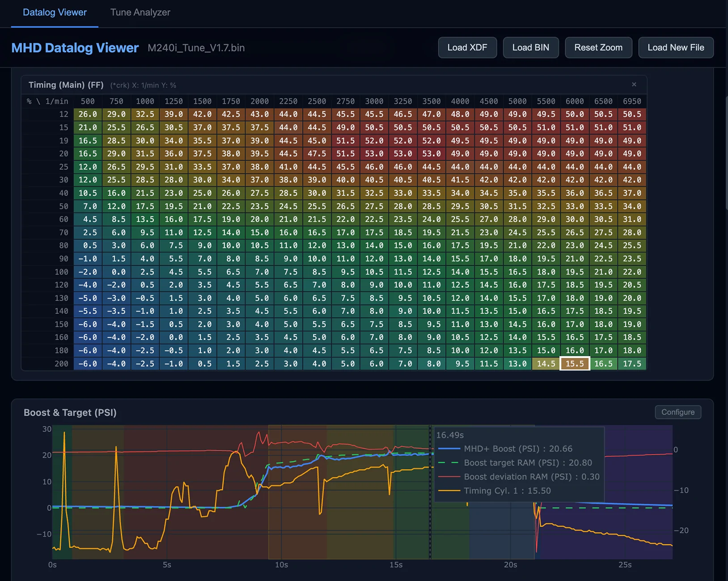Click the 25s mark on time axis

point(625,565)
